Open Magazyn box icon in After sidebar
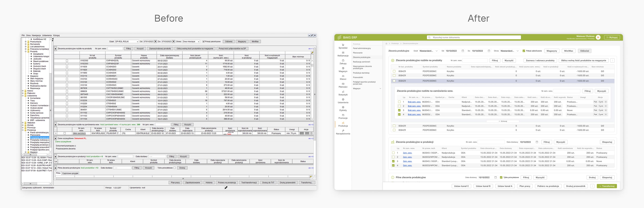 343,68
